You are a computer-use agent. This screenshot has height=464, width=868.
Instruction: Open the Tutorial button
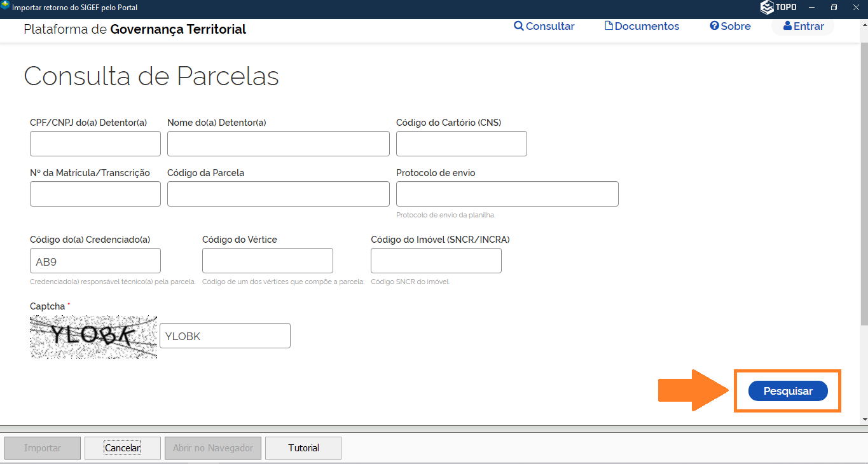[303, 448]
